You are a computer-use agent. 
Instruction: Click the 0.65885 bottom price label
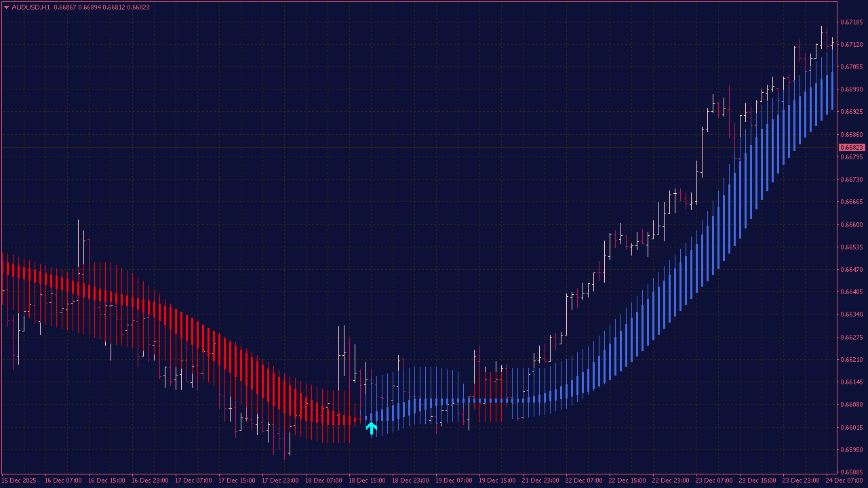[x=851, y=472]
